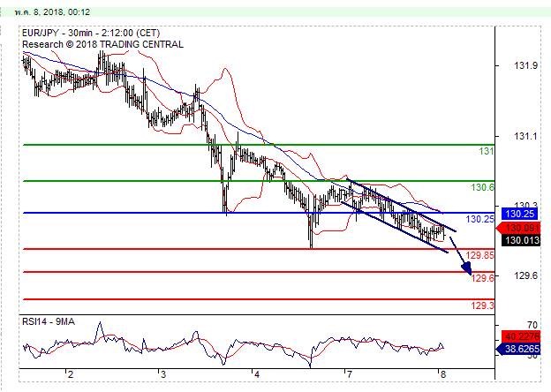The height and width of the screenshot is (392, 551).
Task: Select the blue 130.25 pivot label
Action: click(x=479, y=219)
